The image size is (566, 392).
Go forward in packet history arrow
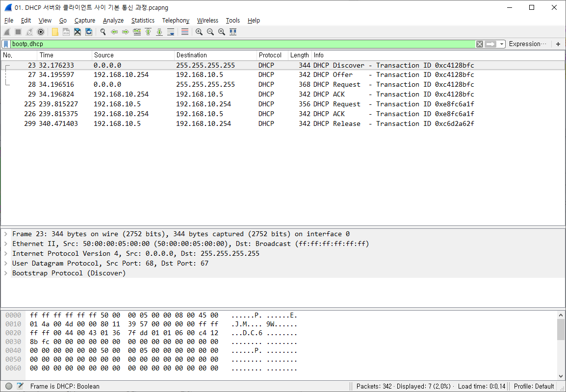point(125,32)
